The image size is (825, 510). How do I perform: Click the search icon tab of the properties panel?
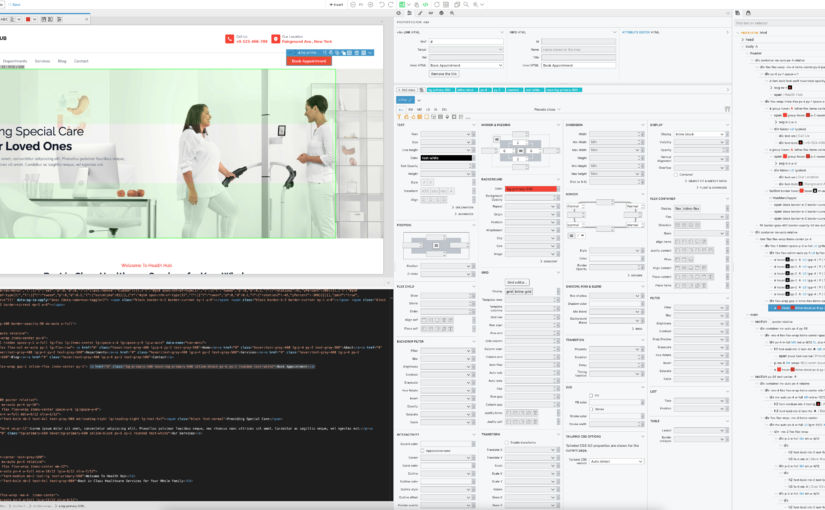tap(451, 13)
